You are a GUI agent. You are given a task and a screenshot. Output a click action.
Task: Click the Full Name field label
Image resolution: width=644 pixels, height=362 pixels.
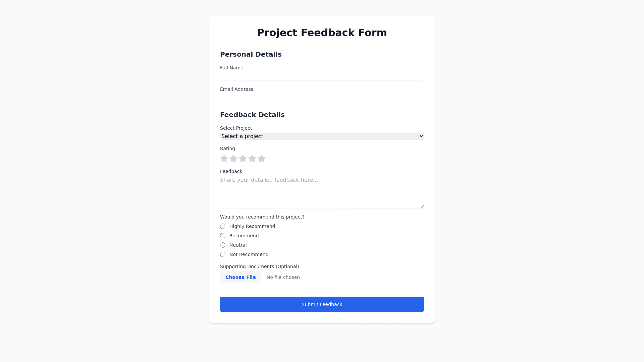[x=231, y=68]
